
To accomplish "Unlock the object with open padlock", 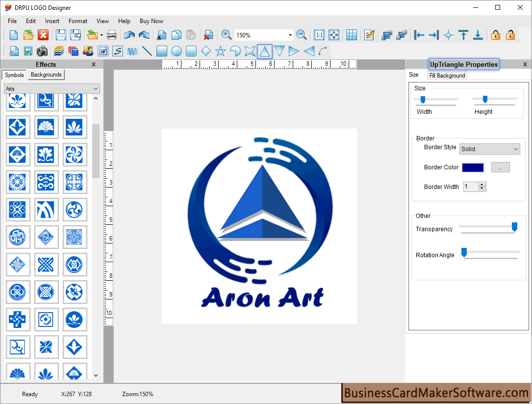I will (510, 35).
